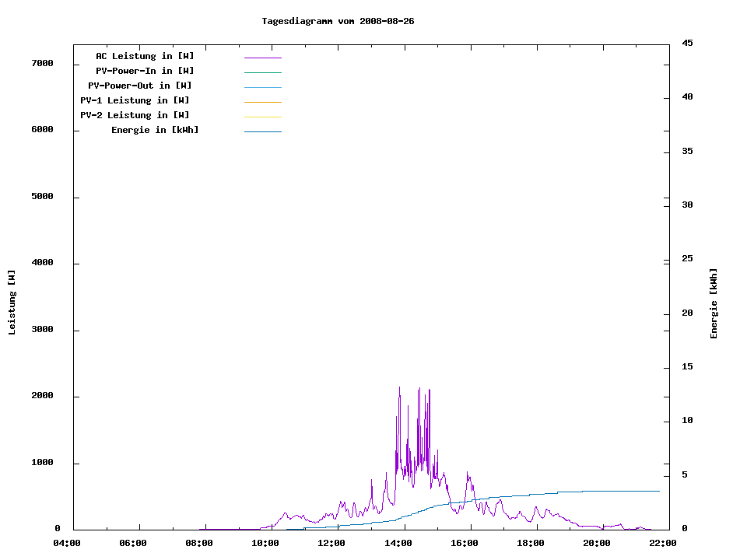Select the "PV-Power-Out in [W]" legend label
The image size is (747, 560).
tap(140, 86)
